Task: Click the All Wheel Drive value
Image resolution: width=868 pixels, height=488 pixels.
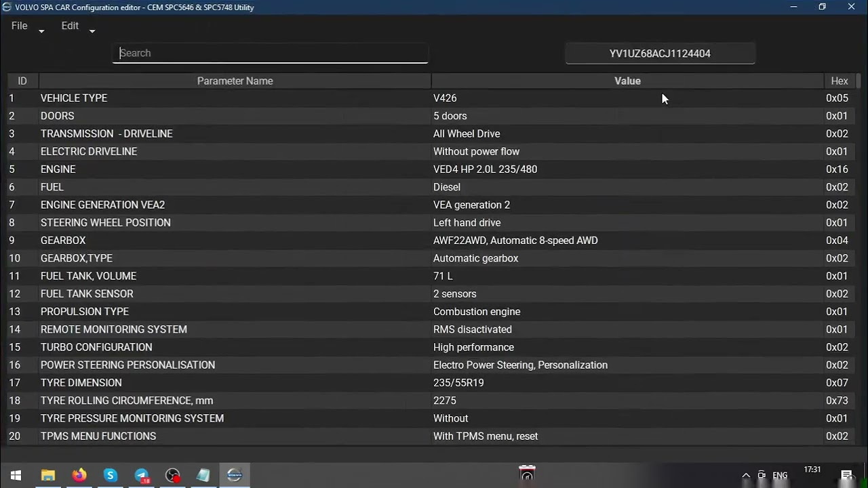Action: pyautogui.click(x=467, y=134)
